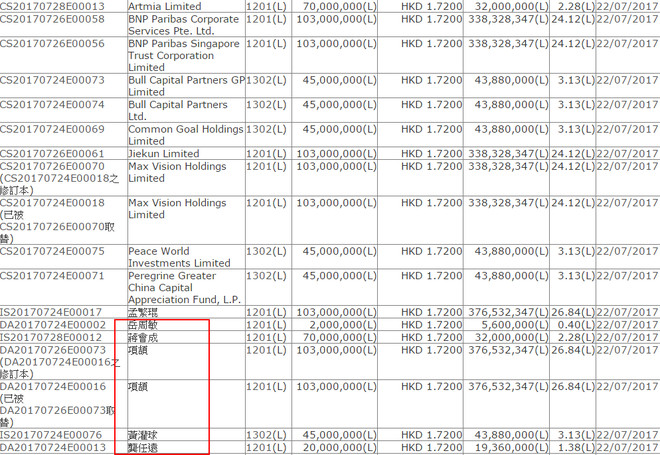This screenshot has width=660, height=455.
Task: Click 32,000,000(L) in IS20170728E00012 row
Action: tap(512, 337)
